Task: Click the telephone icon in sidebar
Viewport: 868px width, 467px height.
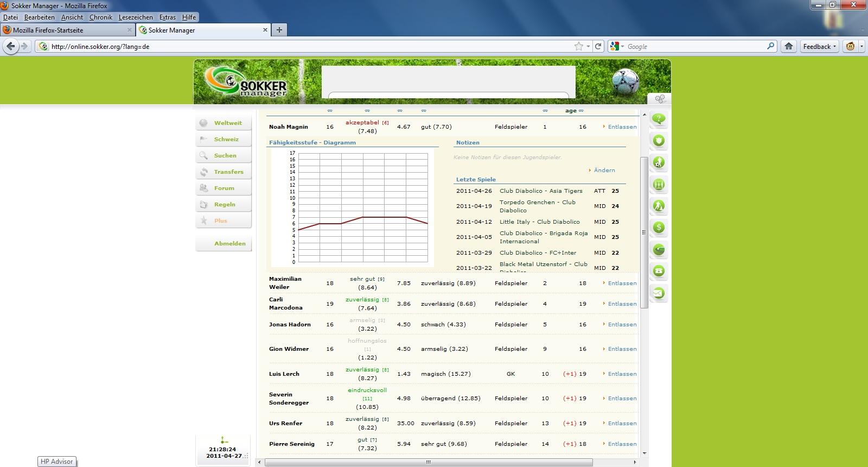Action: [659, 271]
